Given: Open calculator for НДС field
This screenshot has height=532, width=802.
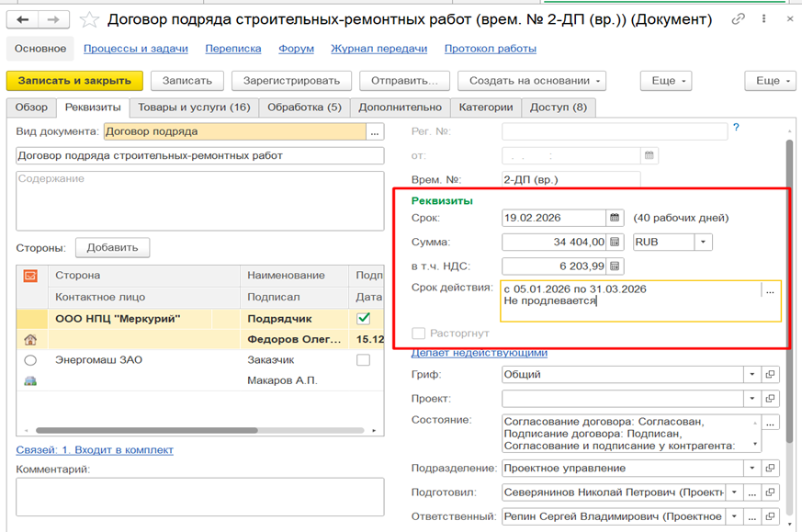Looking at the screenshot, I should pyautogui.click(x=615, y=266).
